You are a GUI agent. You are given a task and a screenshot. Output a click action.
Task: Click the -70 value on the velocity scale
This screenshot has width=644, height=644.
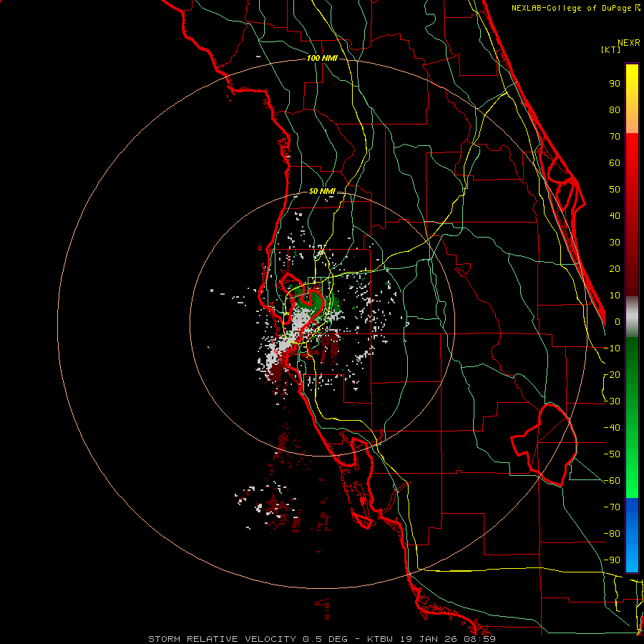(612, 507)
